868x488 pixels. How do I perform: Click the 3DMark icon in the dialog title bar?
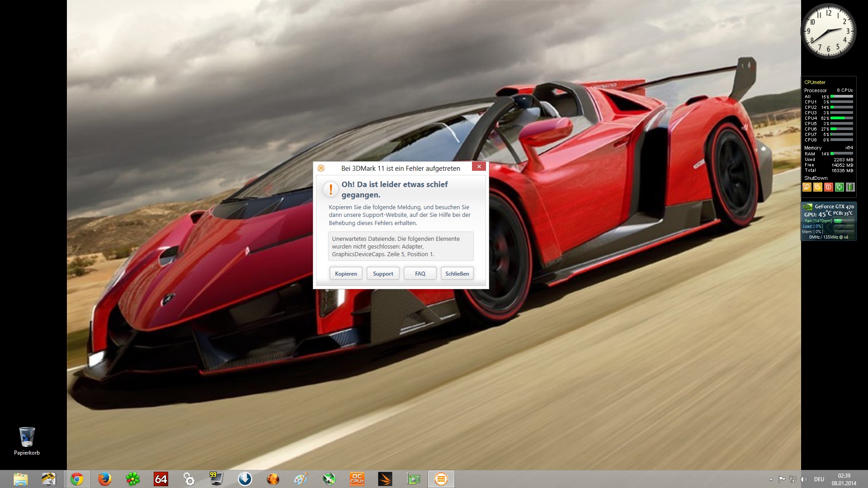(321, 168)
